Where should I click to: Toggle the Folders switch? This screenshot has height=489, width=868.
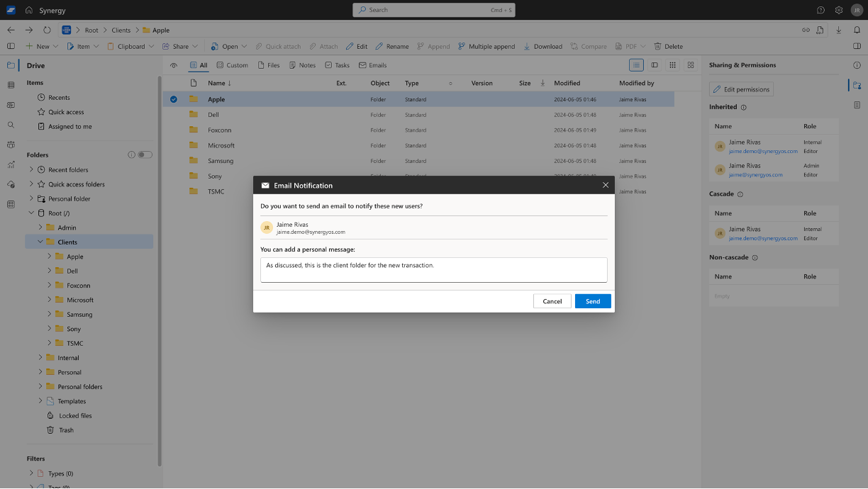coord(145,154)
